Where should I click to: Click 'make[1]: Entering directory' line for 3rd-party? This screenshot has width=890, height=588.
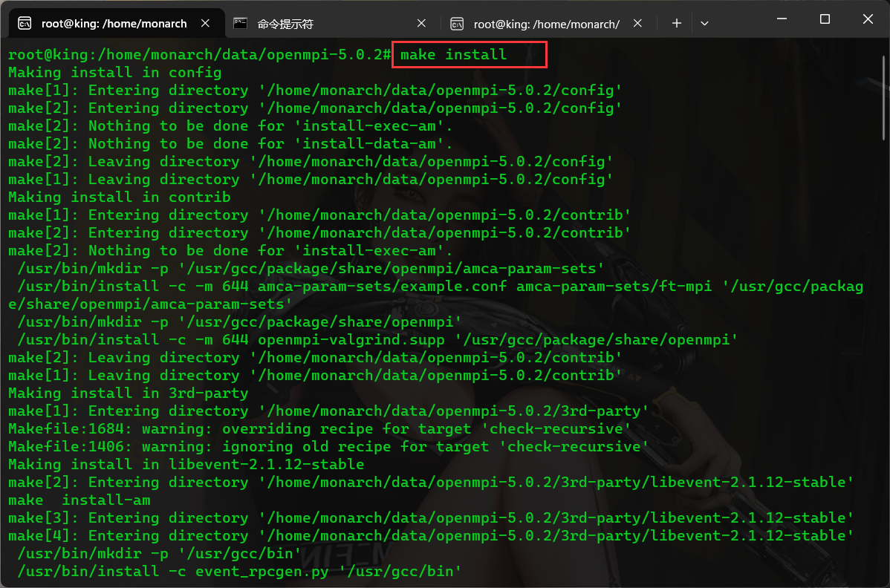point(328,411)
